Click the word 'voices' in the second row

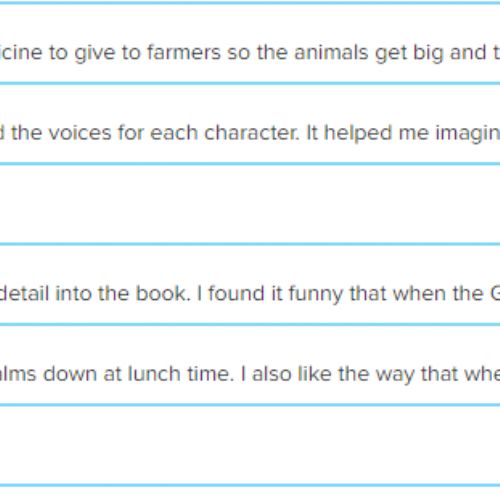click(80, 133)
